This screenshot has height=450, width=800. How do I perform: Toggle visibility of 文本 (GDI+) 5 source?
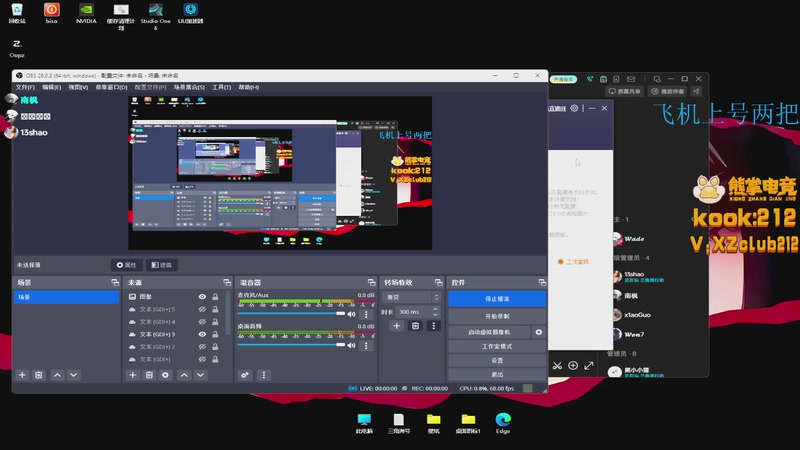[x=202, y=309]
